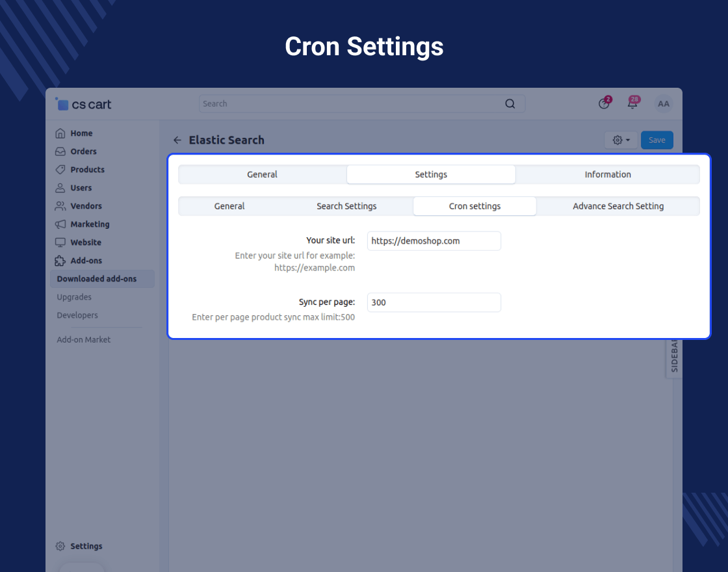Click the Your site url field
The height and width of the screenshot is (572, 728).
point(434,241)
